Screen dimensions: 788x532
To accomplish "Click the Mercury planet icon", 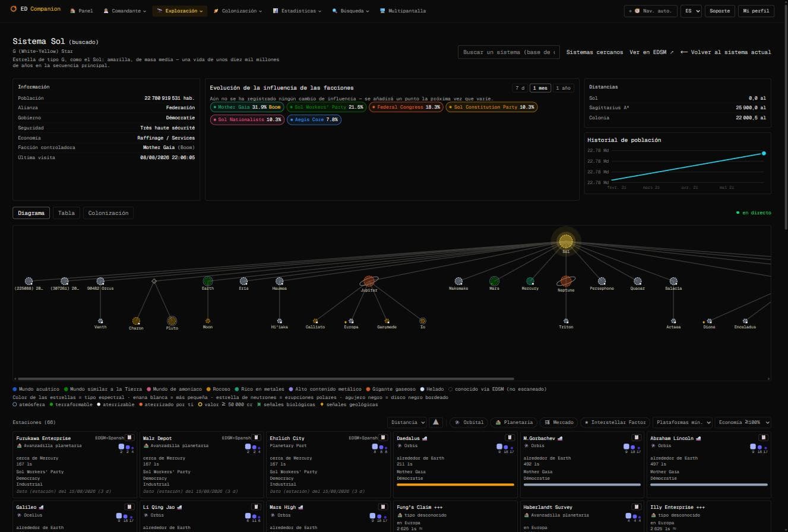I will 530,281.
